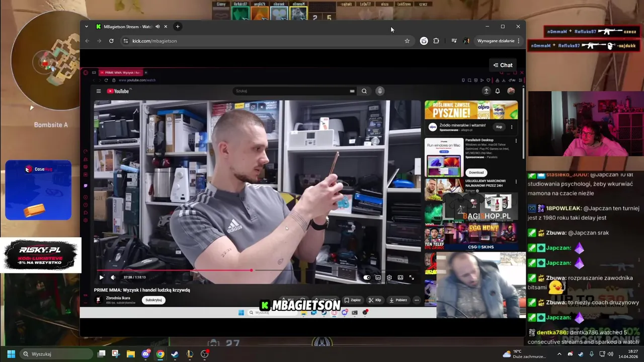Screen dimensions: 644x362
Task: Open options for the Parallels Desktop ad
Action: click(516, 141)
